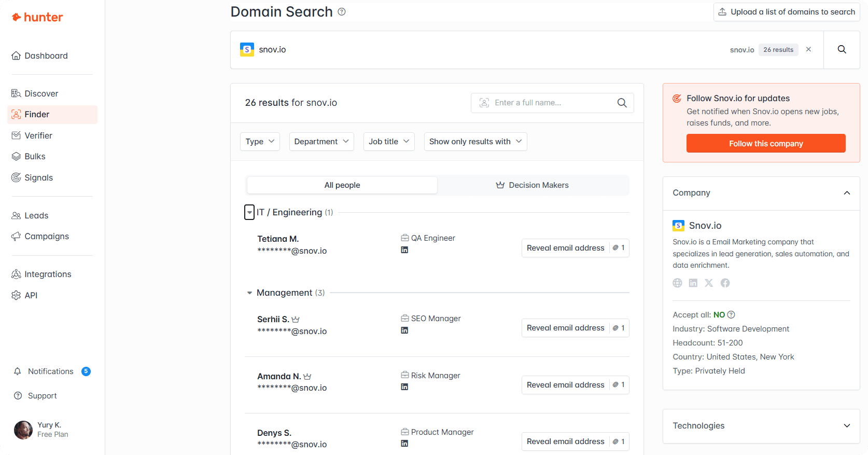Click the Accept all info help icon
Screen dimensions: 868x455
pyautogui.click(x=731, y=315)
